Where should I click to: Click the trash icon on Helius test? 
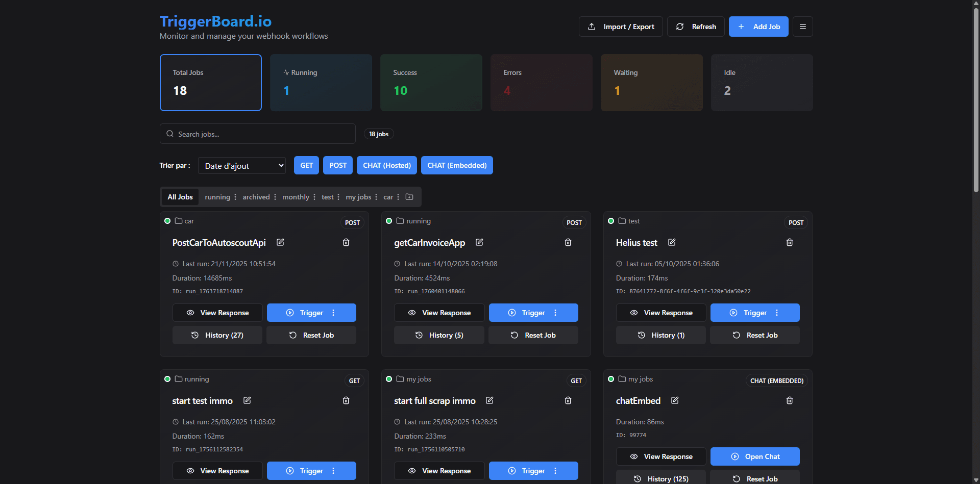790,242
